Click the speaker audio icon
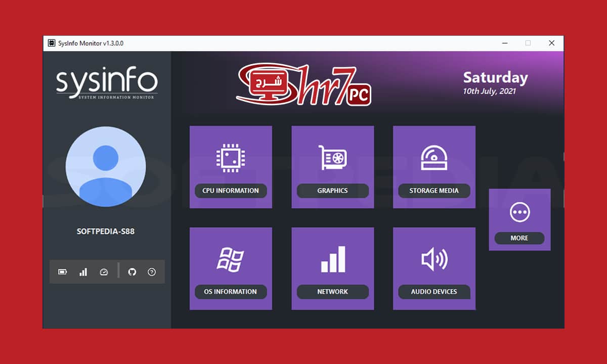Image resolution: width=607 pixels, height=364 pixels. pos(434,259)
